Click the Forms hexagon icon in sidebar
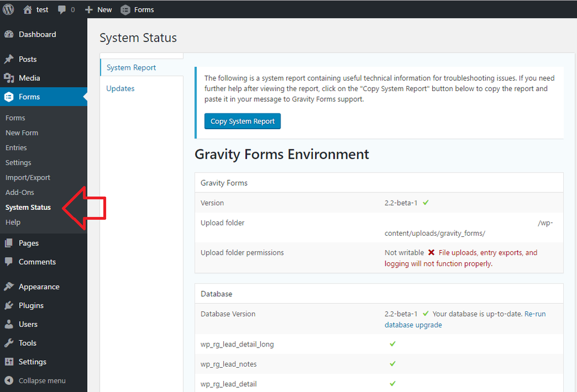This screenshot has width=577, height=392. pyautogui.click(x=9, y=97)
